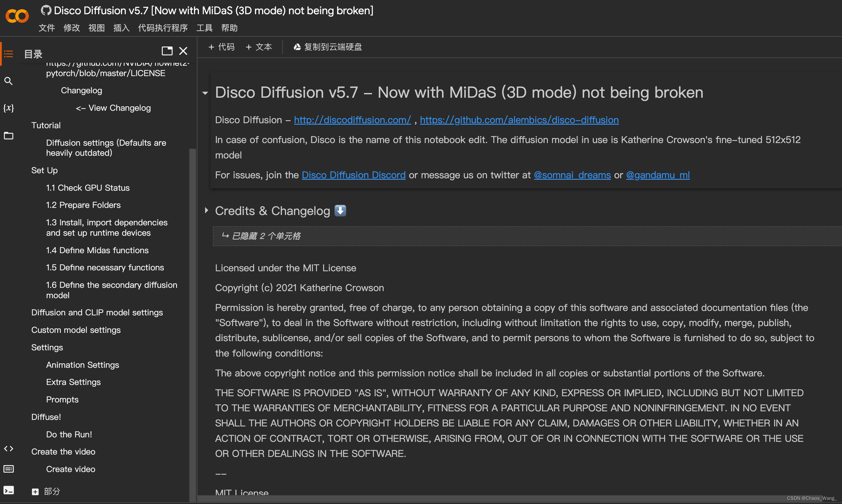Click the terminal/run icon at bottom

(9, 491)
